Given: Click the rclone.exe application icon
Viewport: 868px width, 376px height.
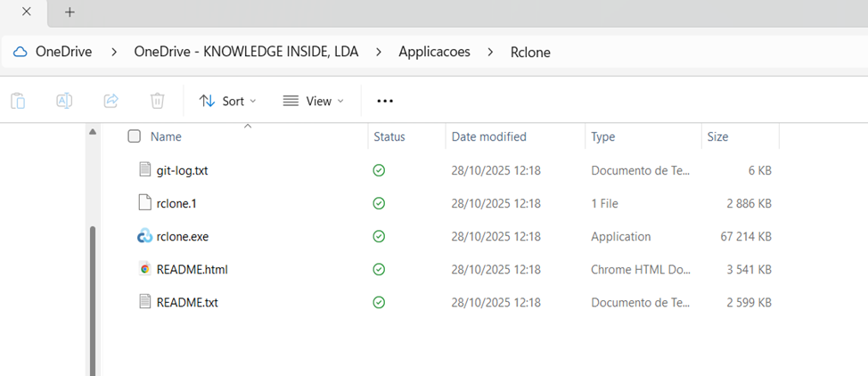Looking at the screenshot, I should click(x=145, y=236).
